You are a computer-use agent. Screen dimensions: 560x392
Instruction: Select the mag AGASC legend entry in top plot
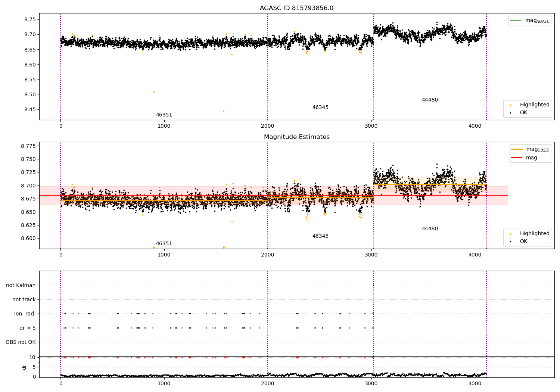(x=530, y=21)
